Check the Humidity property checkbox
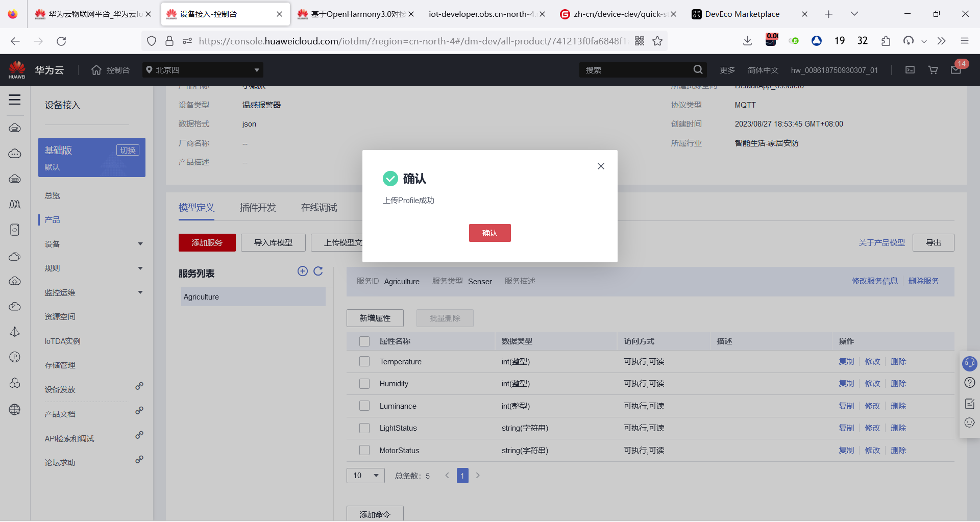Screen dimensions: 980x522 point(364,384)
